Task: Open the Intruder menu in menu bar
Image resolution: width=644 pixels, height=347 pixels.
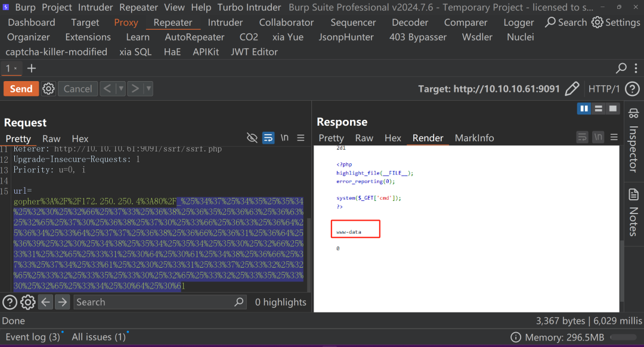Action: tap(95, 7)
